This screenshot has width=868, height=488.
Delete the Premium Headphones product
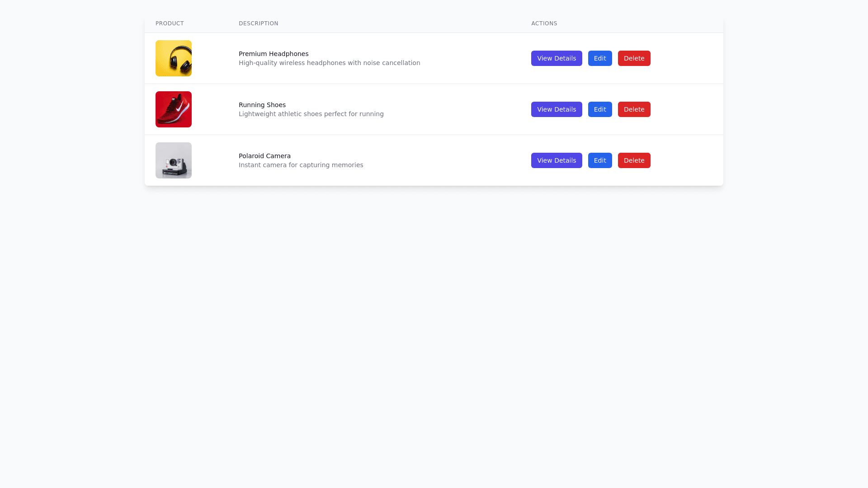pyautogui.click(x=634, y=58)
